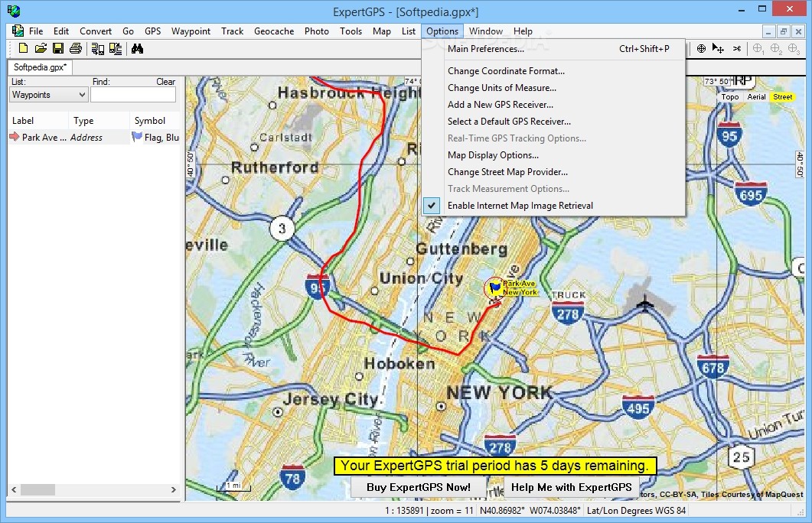Select the Street map view
The image size is (812, 523).
click(x=782, y=97)
